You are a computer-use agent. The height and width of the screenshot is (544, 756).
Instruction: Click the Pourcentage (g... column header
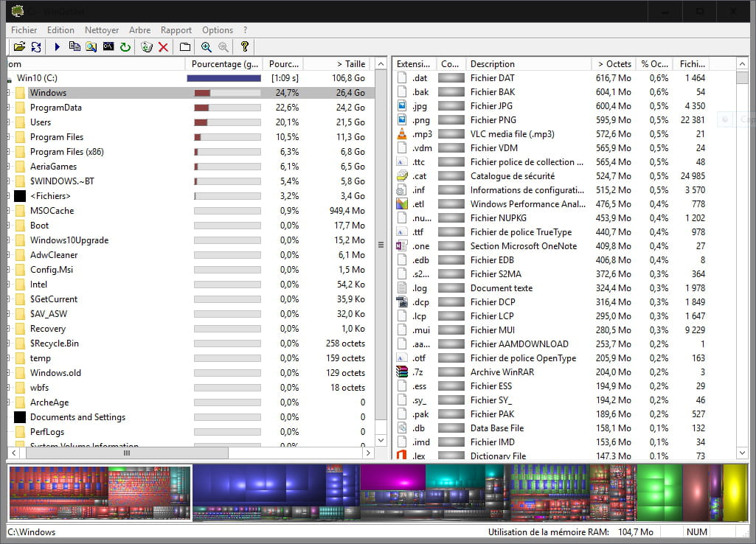(224, 64)
